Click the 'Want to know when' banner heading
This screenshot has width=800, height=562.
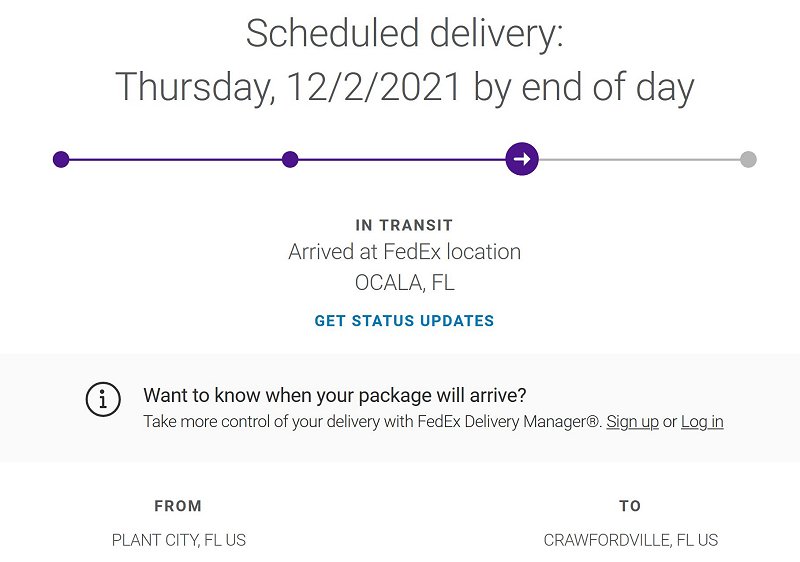[335, 395]
